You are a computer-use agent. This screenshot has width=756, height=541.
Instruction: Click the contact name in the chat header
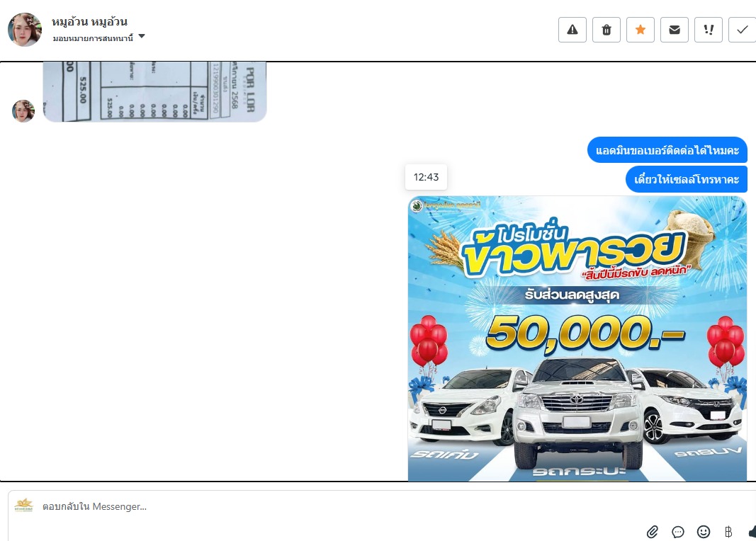90,22
